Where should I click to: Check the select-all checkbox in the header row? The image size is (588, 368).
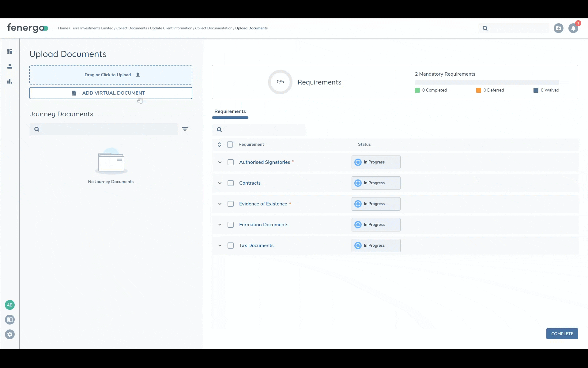click(x=230, y=144)
